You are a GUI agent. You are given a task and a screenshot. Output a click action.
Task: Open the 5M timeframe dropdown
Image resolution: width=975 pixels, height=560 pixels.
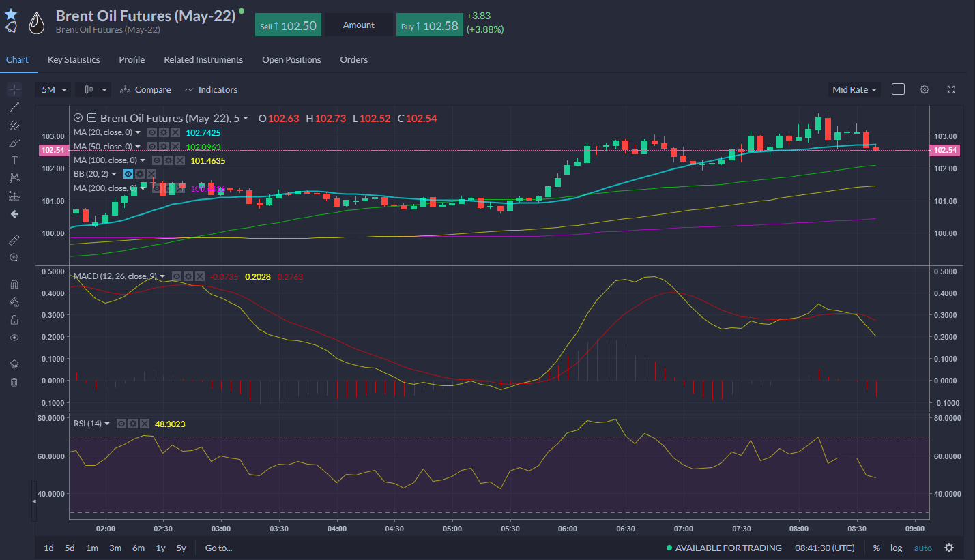tap(54, 89)
